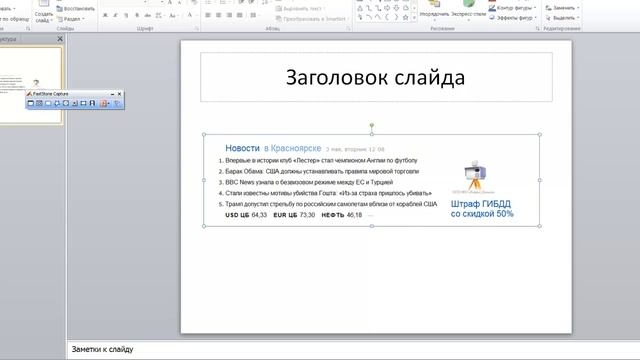Click the Заголовок слайда title placeholder

pyautogui.click(x=376, y=77)
